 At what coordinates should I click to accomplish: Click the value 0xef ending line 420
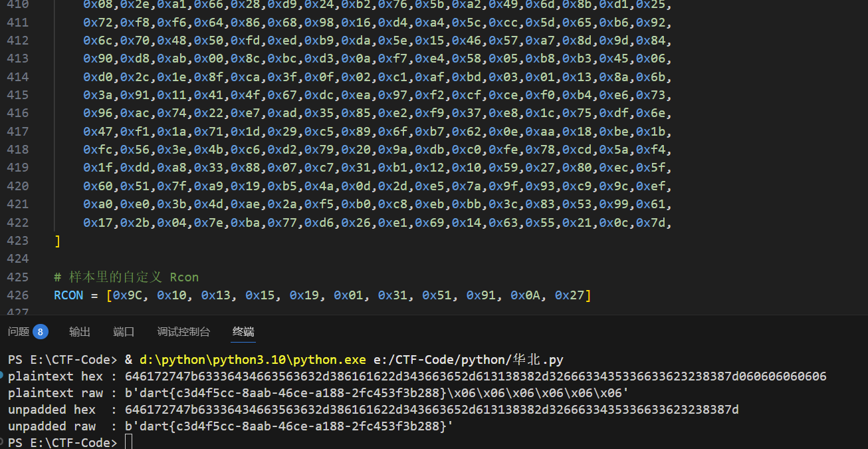click(x=651, y=186)
